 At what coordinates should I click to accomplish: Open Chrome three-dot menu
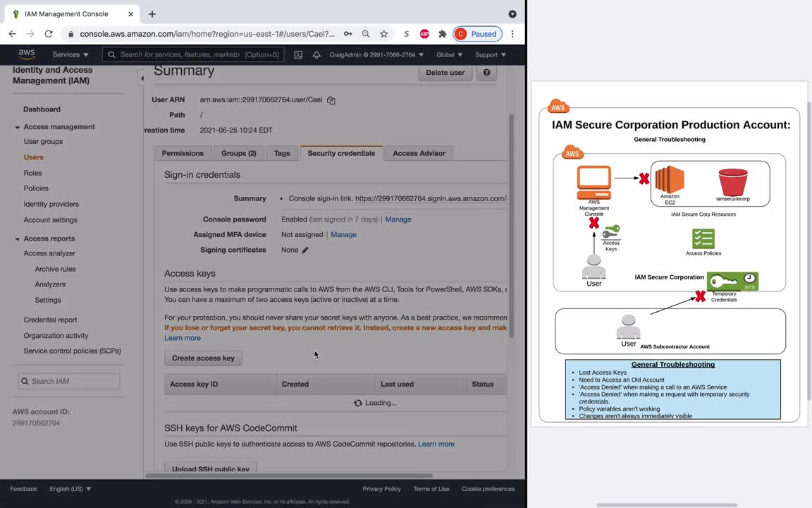[x=512, y=34]
